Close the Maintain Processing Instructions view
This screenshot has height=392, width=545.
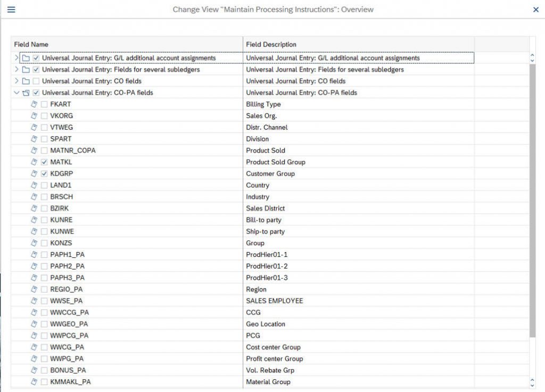(535, 10)
